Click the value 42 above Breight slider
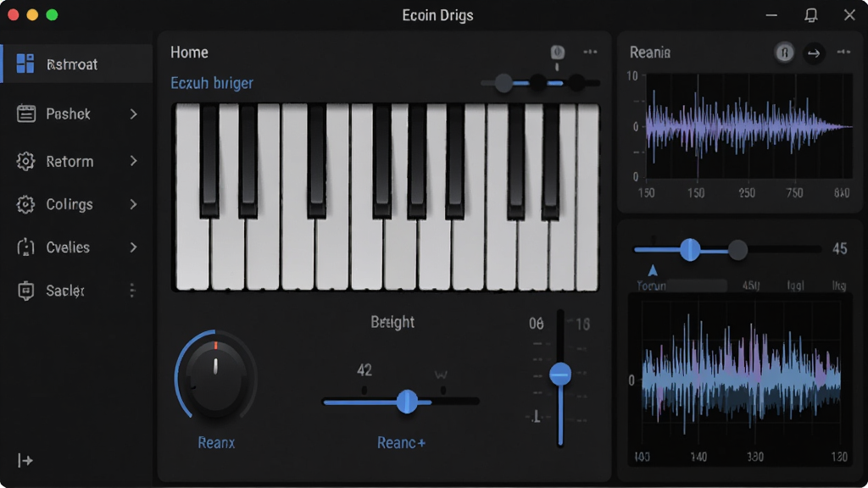The image size is (868, 488). pos(364,370)
